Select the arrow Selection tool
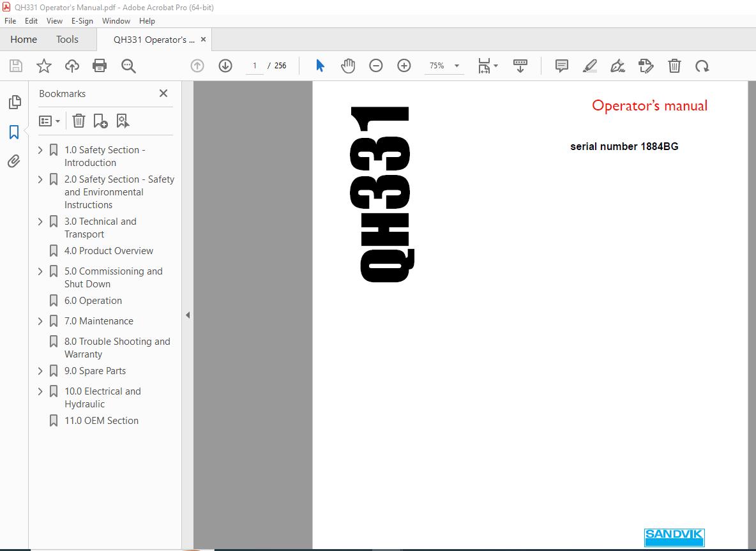This screenshot has width=756, height=551. pyautogui.click(x=320, y=66)
